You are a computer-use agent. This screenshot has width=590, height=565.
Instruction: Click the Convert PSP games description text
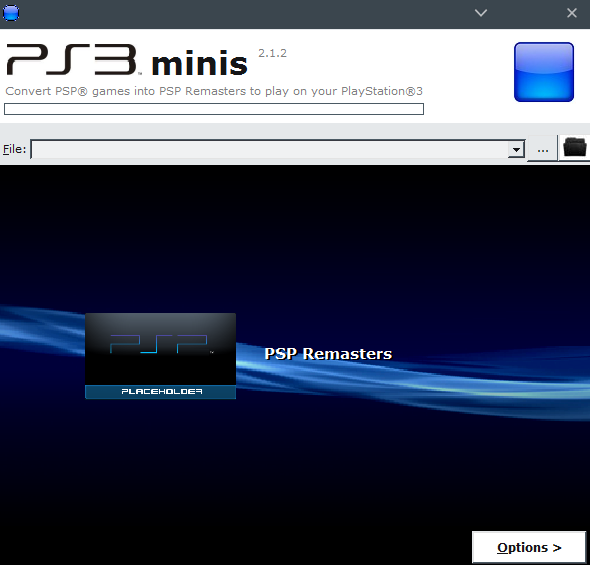(214, 91)
